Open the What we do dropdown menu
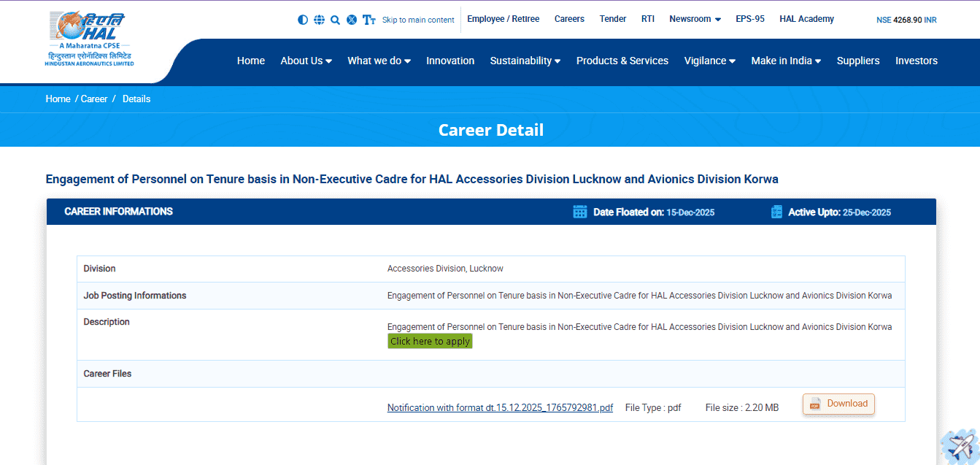The image size is (980, 465). (379, 61)
